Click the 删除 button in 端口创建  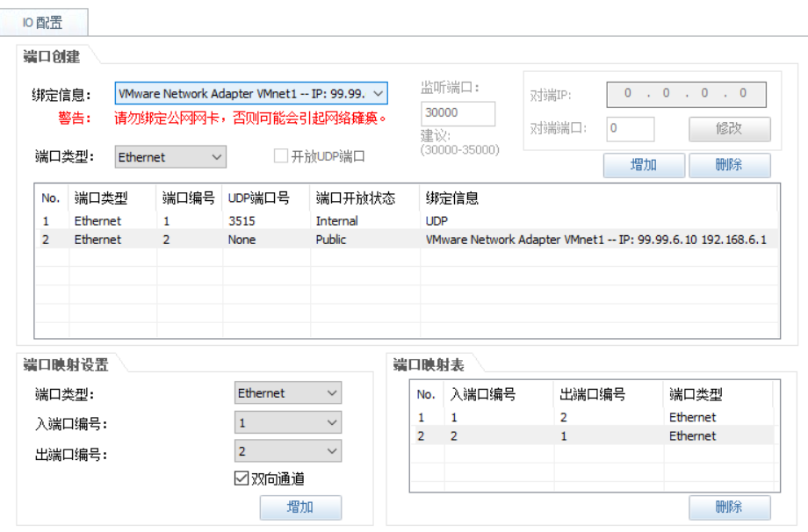click(730, 165)
